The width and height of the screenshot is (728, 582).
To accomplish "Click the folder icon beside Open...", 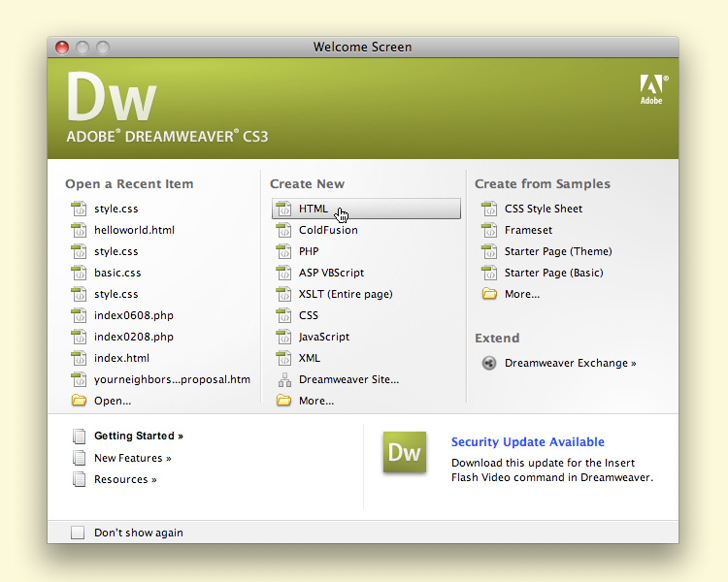I will pyautogui.click(x=79, y=401).
